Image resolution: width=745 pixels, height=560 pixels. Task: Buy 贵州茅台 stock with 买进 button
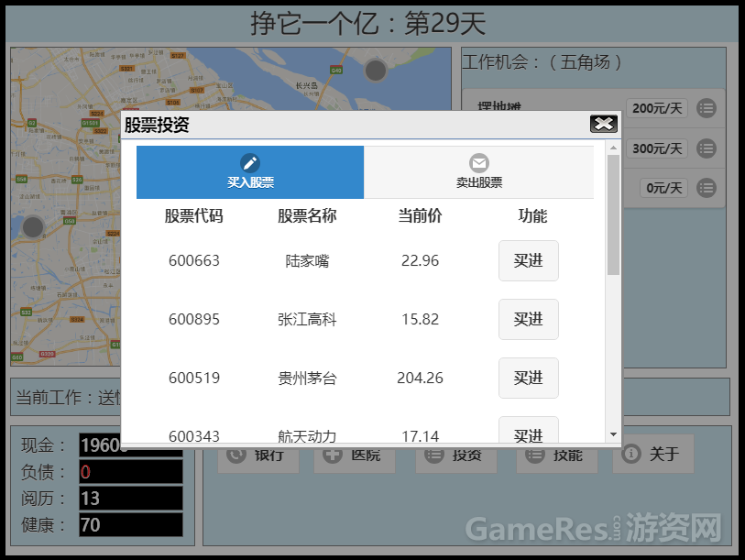[528, 378]
